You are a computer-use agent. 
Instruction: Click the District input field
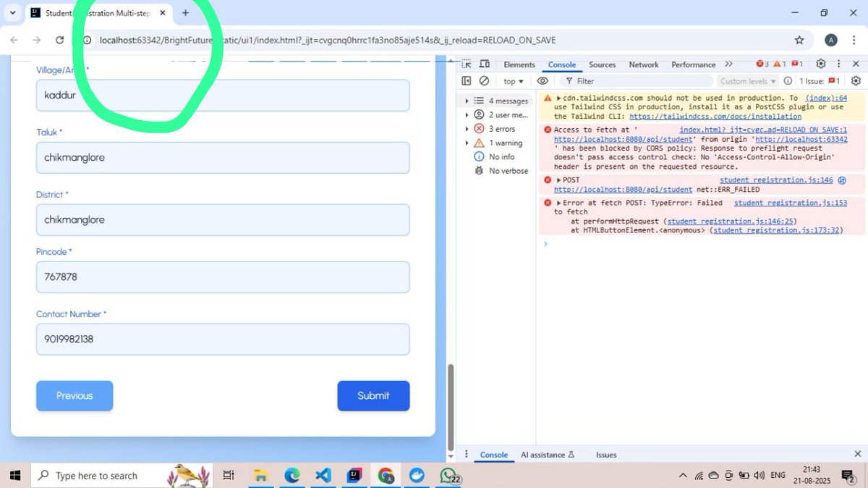point(223,219)
